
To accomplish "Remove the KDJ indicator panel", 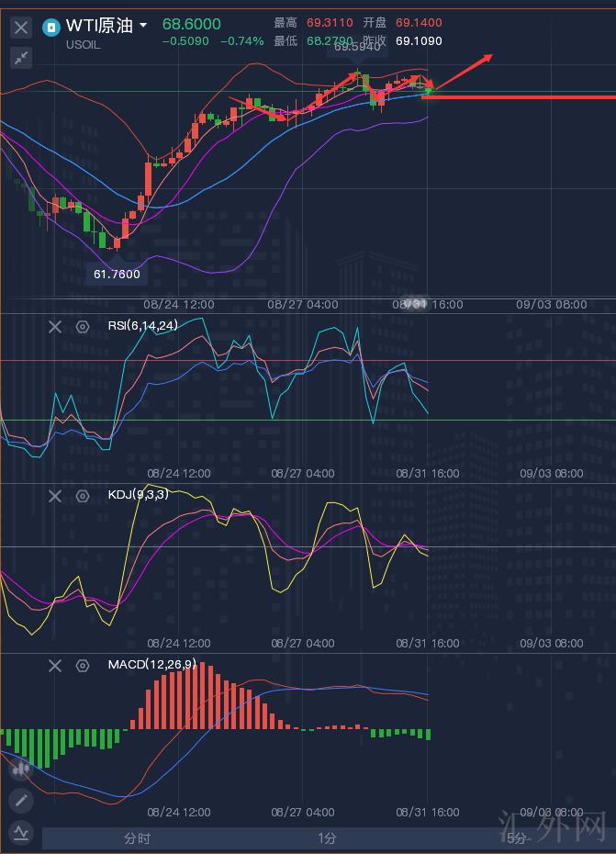I will tap(54, 496).
